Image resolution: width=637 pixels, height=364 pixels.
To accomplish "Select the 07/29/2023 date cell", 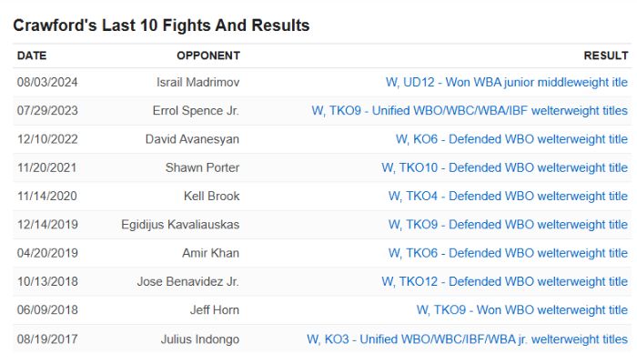I will click(x=47, y=111).
